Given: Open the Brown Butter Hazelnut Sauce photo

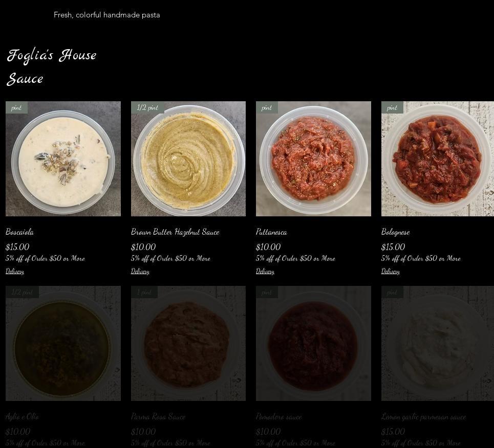Looking at the screenshot, I should (x=188, y=159).
